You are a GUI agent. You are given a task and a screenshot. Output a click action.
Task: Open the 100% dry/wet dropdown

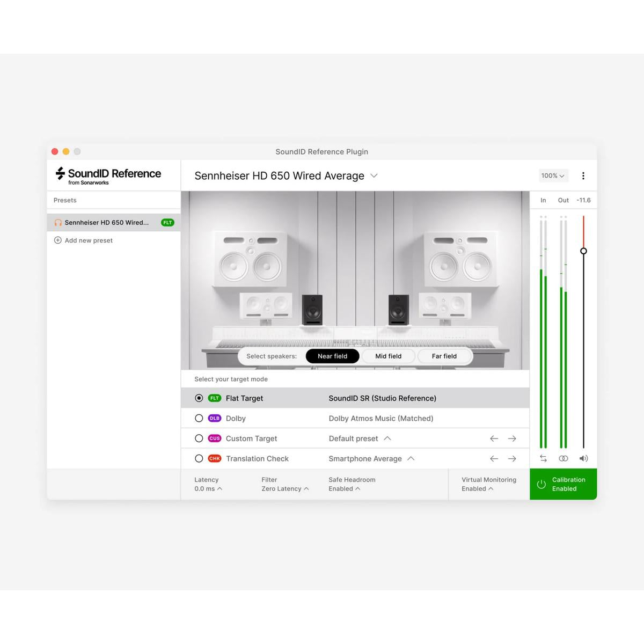(x=553, y=175)
